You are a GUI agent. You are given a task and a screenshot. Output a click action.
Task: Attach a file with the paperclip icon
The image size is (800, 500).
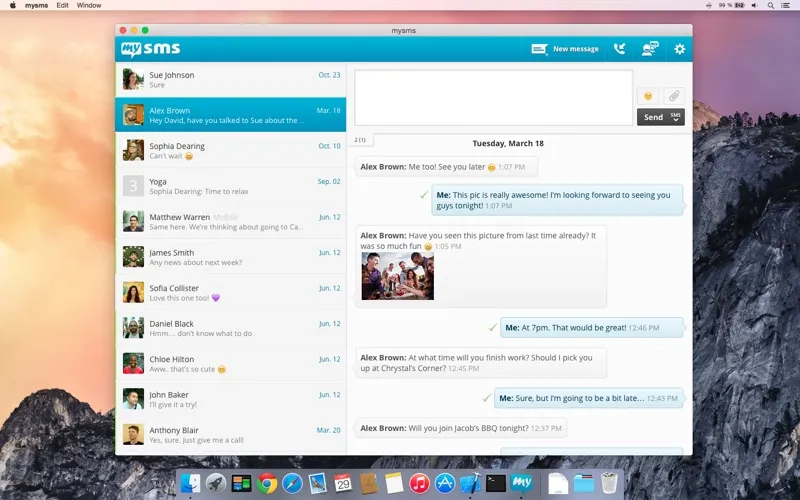pos(674,96)
